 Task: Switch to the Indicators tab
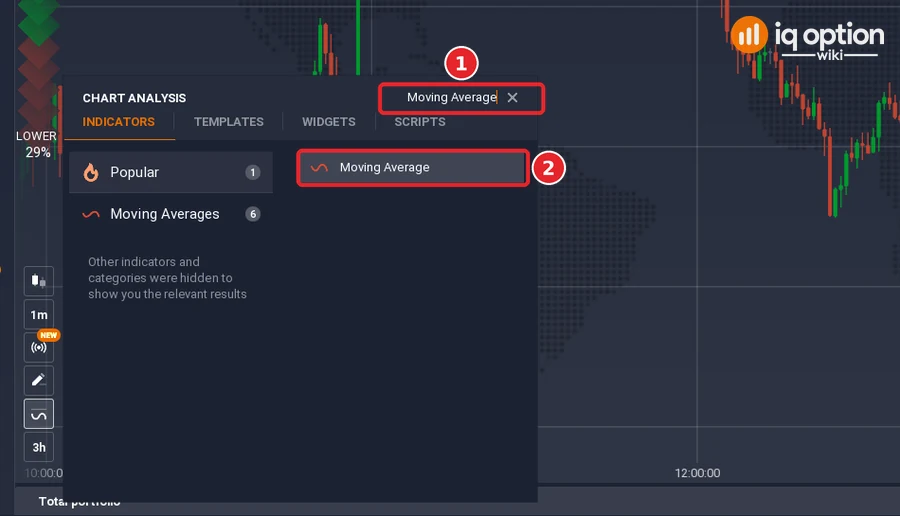pyautogui.click(x=119, y=122)
